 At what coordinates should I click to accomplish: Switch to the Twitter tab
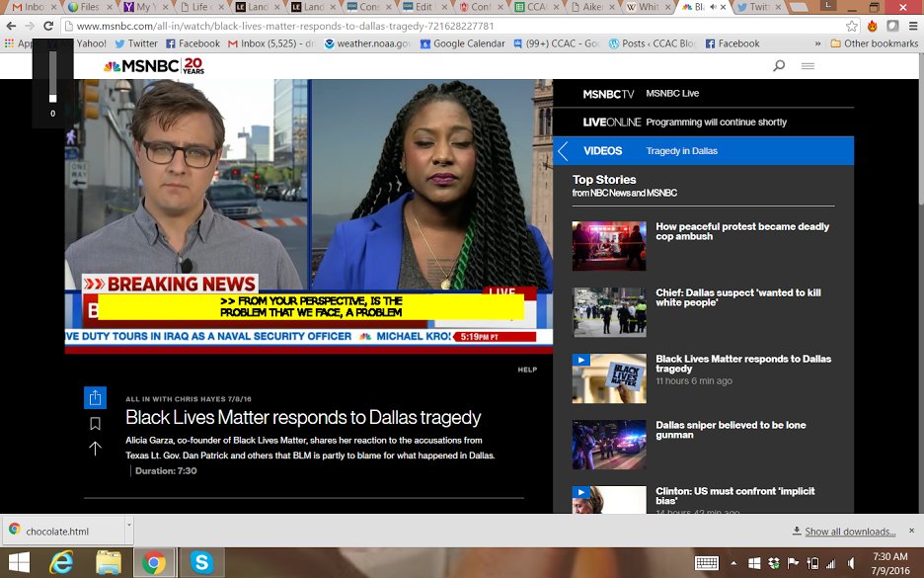tap(758, 7)
